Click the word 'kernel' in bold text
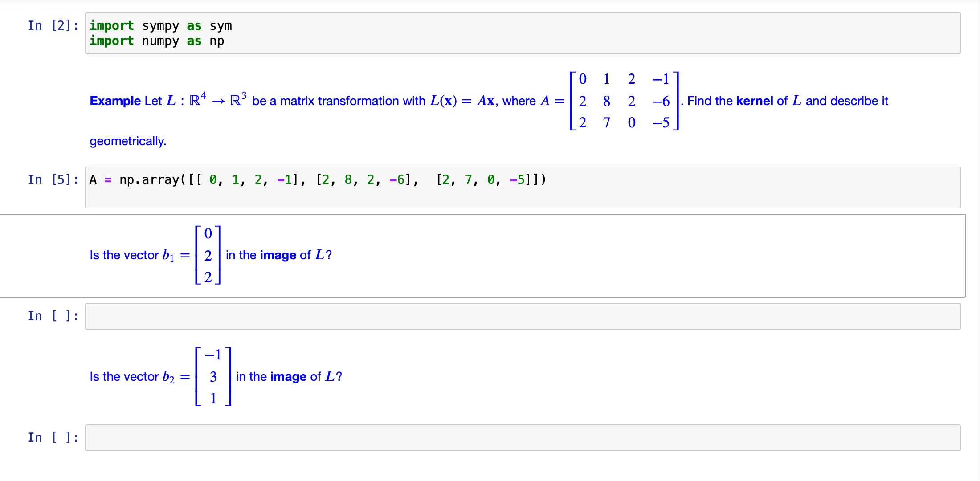 tap(755, 101)
